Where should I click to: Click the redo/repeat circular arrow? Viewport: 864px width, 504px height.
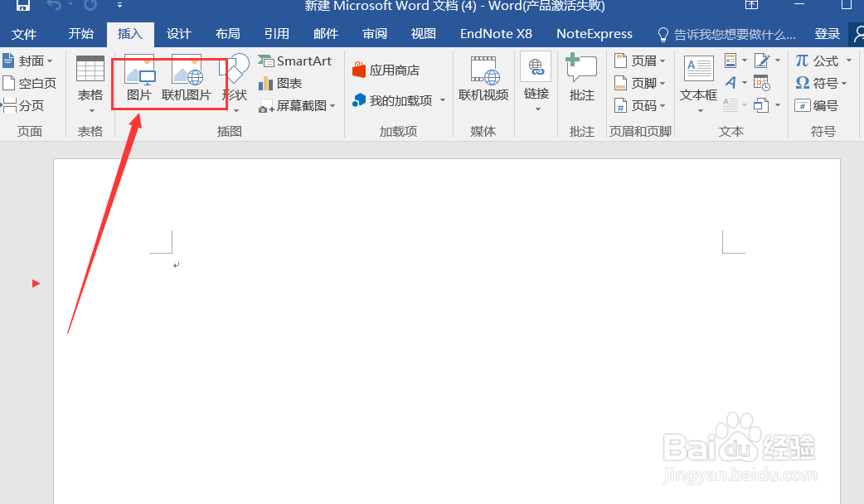click(90, 6)
